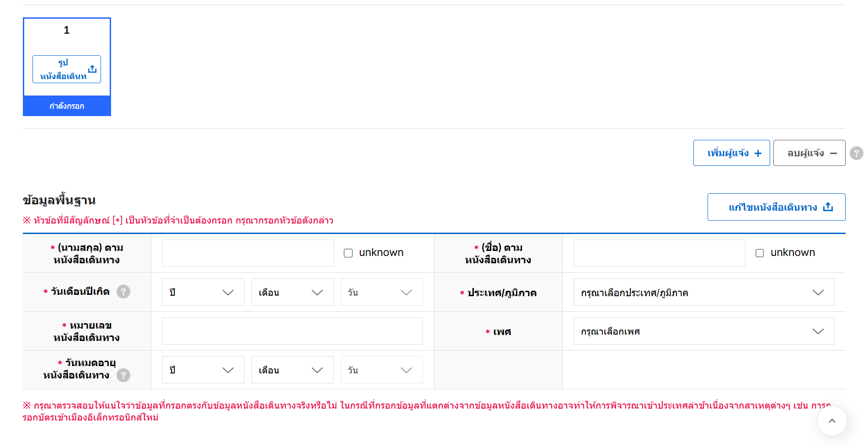Open passport expiry เดือน dropdown

coord(292,370)
